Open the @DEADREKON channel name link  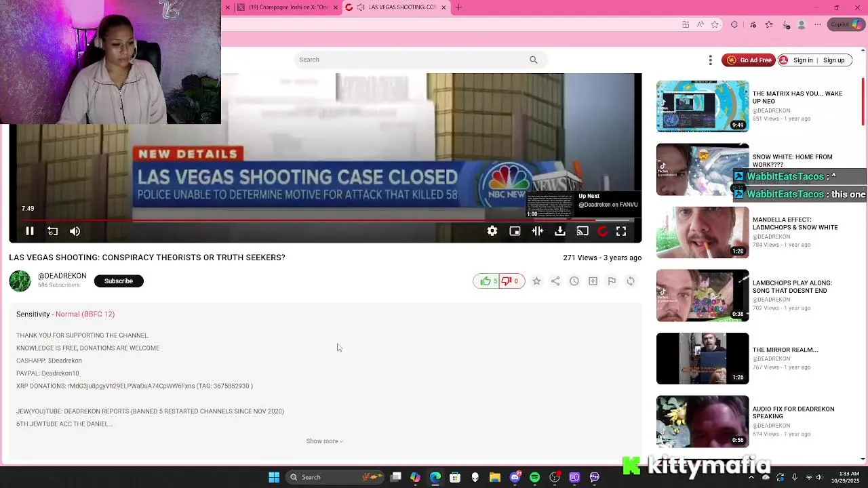coord(62,276)
